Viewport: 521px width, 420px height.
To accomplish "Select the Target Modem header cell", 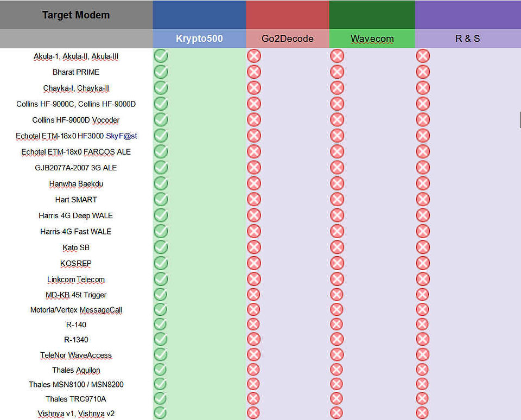I will 76,15.
